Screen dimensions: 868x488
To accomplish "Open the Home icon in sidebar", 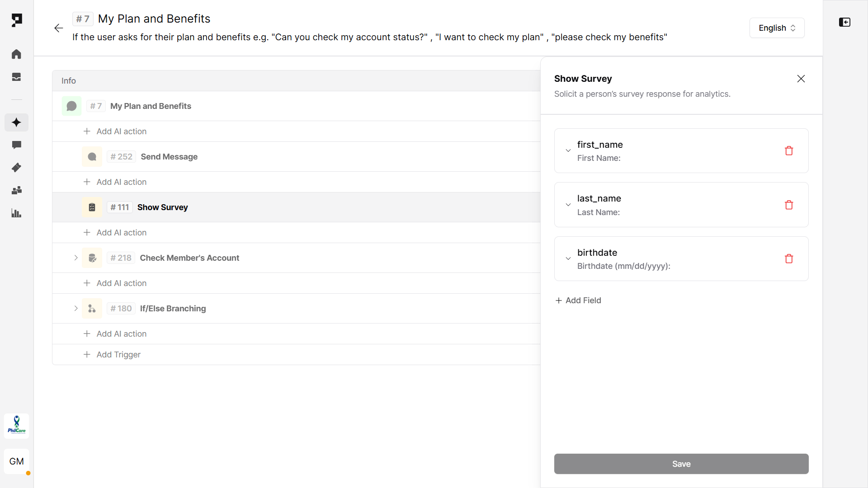I will [16, 54].
